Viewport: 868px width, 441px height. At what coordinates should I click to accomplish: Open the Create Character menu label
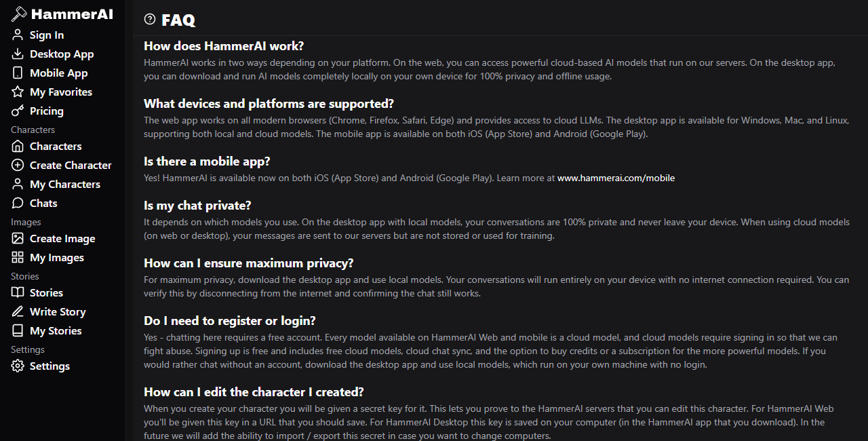71,166
